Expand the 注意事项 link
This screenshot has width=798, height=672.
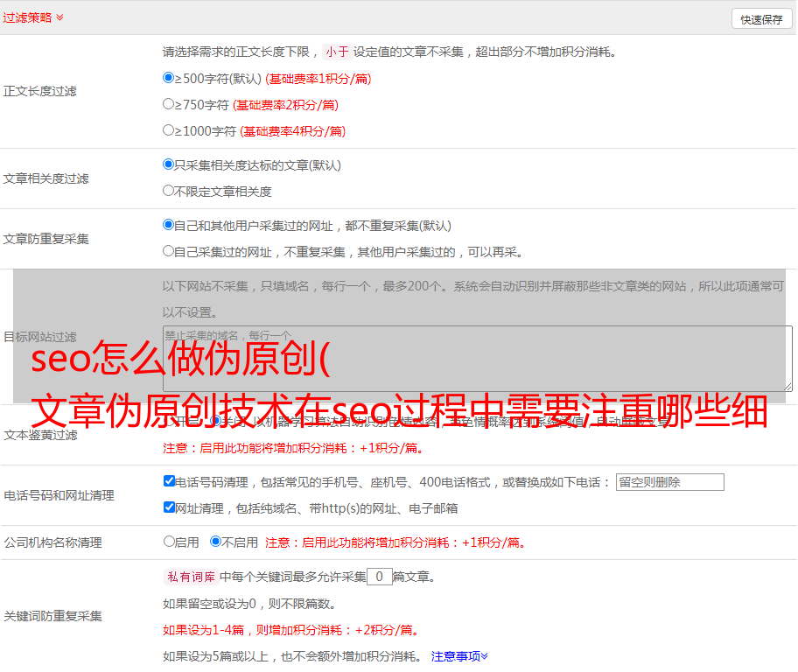[459, 656]
